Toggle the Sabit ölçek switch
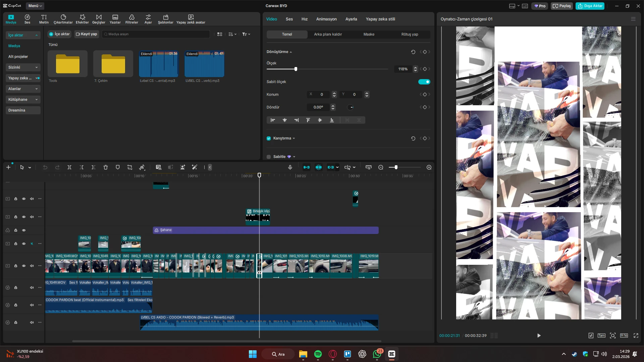 coord(424,82)
